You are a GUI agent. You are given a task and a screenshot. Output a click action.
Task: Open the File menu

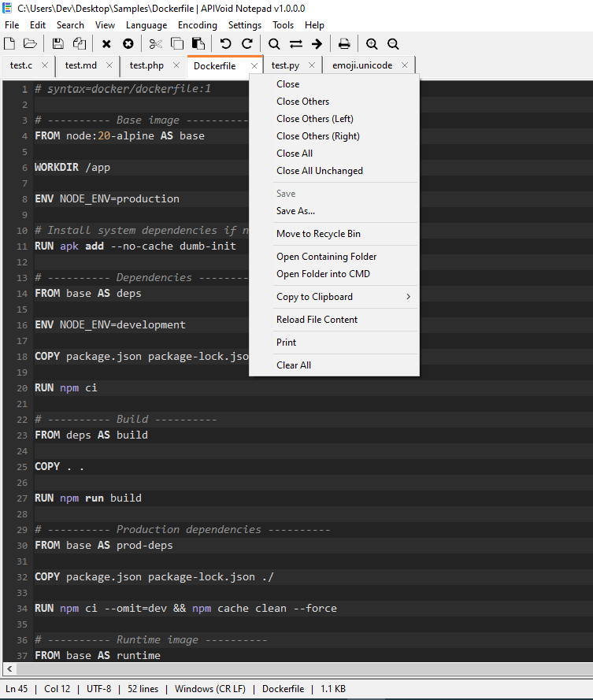(12, 25)
